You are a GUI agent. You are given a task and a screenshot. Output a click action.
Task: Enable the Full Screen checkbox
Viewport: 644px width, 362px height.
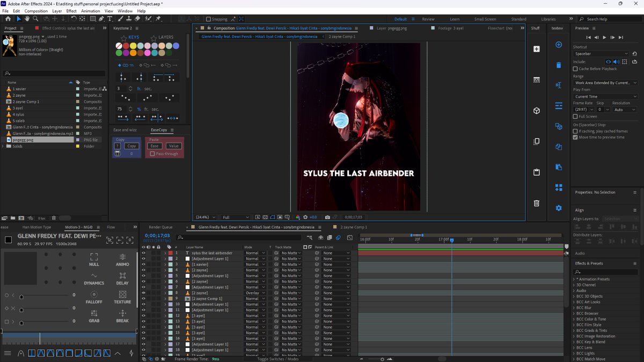click(575, 116)
